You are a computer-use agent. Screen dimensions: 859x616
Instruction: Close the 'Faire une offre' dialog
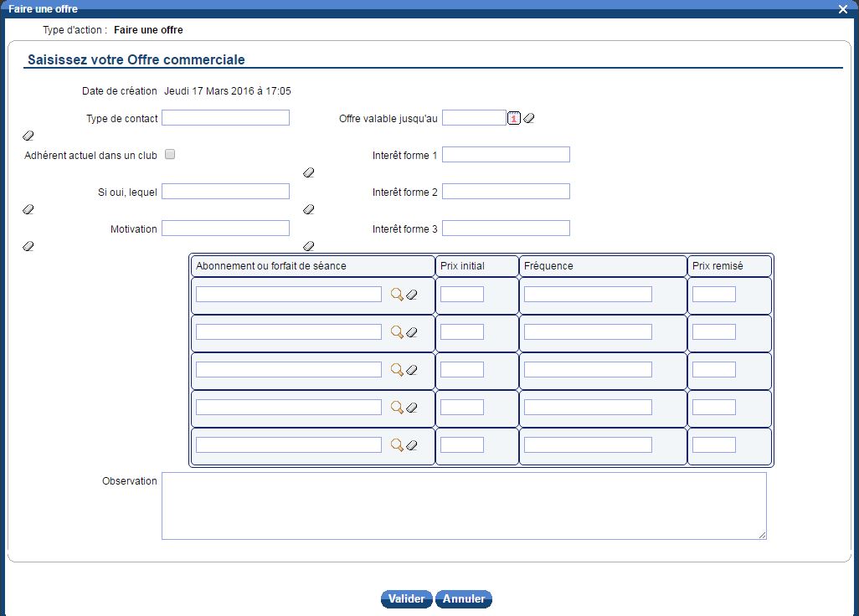point(843,8)
